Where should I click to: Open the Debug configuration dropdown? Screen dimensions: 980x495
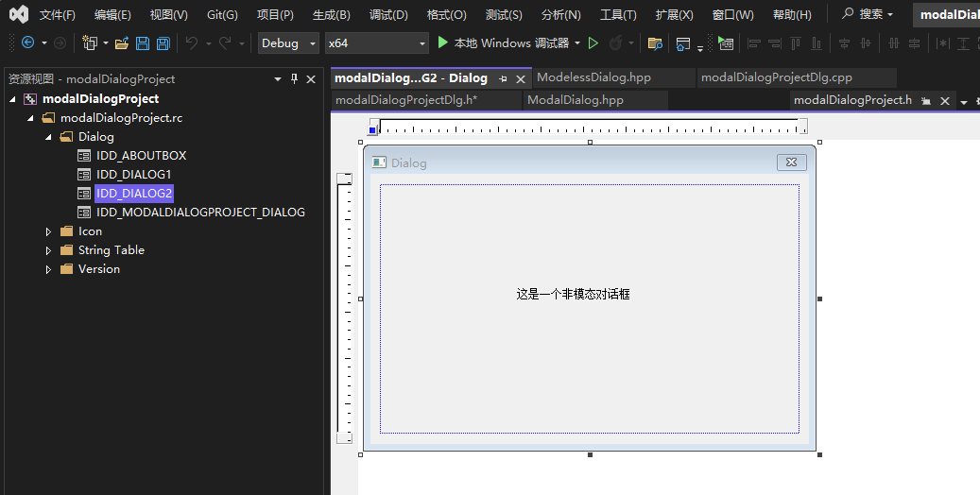pos(289,43)
